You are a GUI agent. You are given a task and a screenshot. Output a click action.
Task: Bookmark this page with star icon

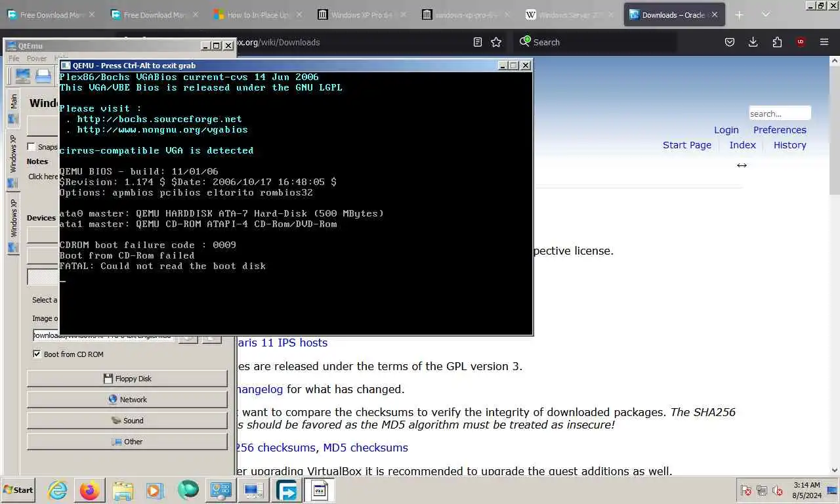tap(496, 42)
